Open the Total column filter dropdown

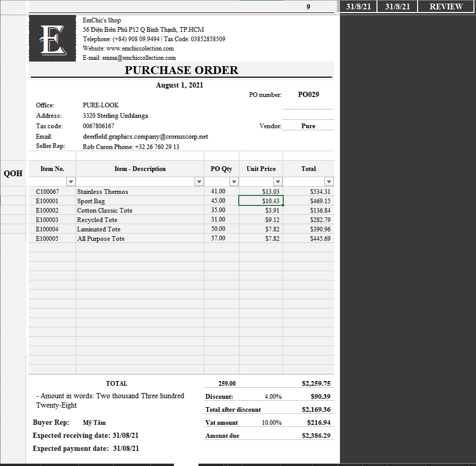[x=329, y=181]
